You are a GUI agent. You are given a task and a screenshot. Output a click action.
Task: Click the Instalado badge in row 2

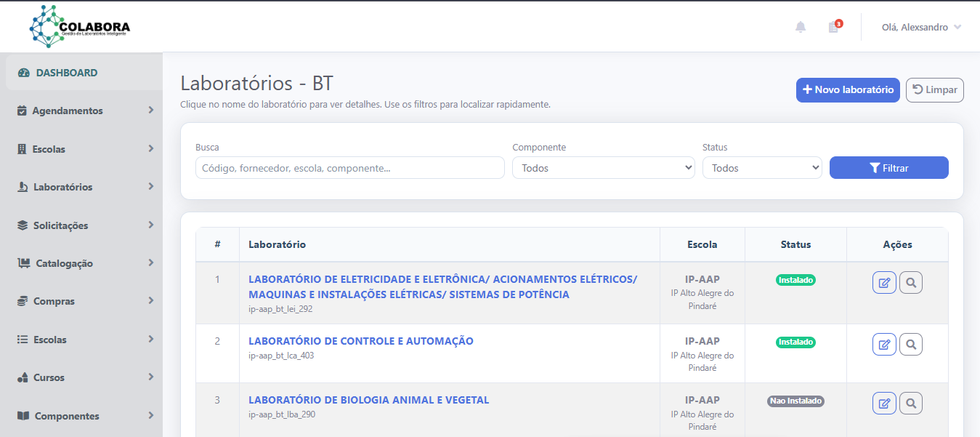point(795,342)
